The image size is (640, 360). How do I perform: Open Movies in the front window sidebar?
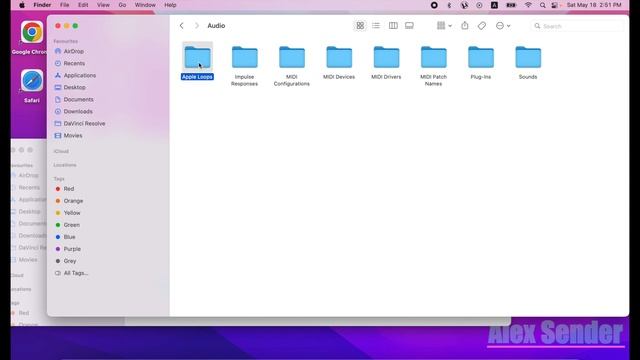[73, 136]
